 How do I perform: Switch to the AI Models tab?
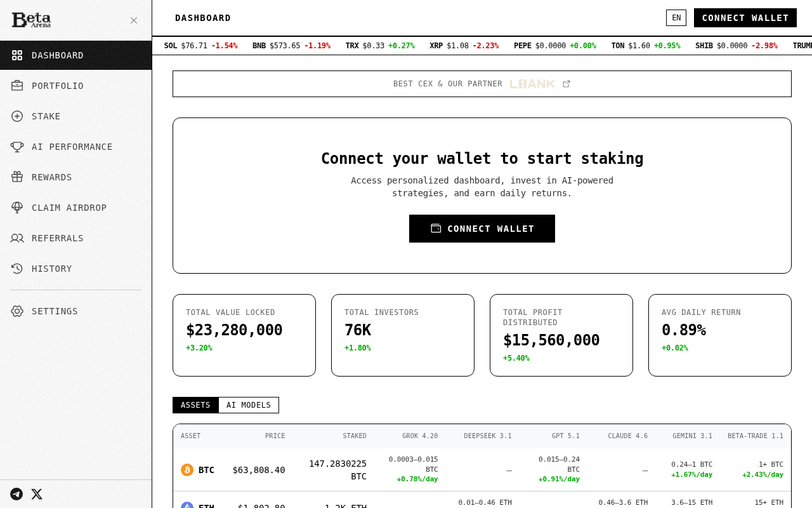[249, 405]
